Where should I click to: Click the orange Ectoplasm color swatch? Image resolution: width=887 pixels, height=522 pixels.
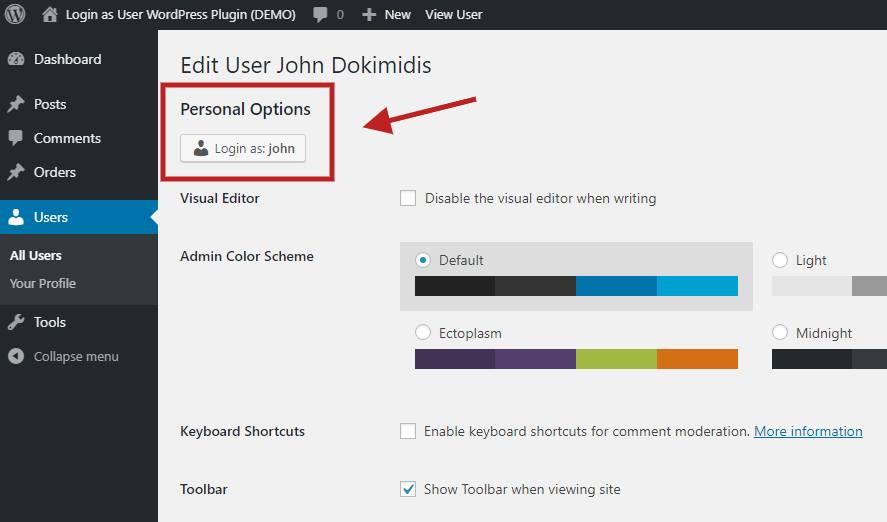[697, 359]
